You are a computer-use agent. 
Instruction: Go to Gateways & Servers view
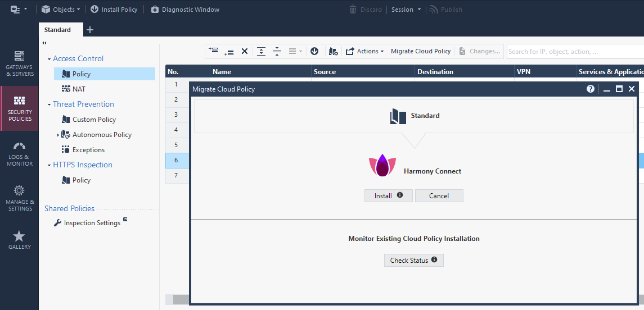pyautogui.click(x=19, y=63)
